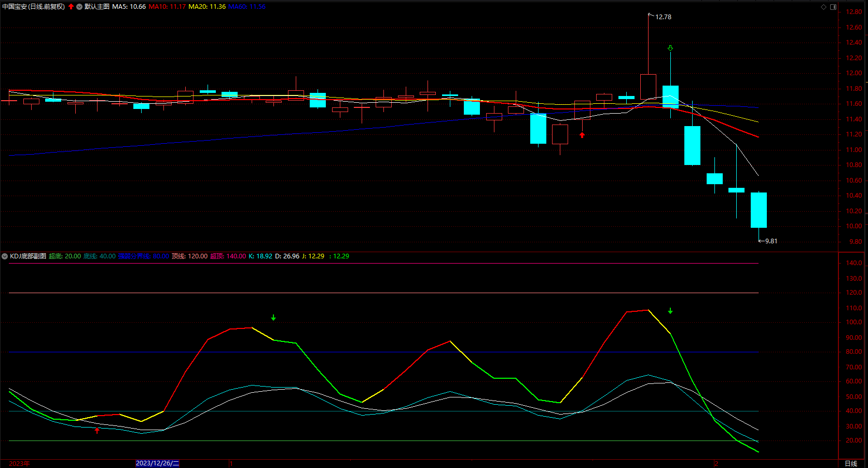The image size is (868, 468).
Task: Open the 日线 period selector
Action: (851, 463)
